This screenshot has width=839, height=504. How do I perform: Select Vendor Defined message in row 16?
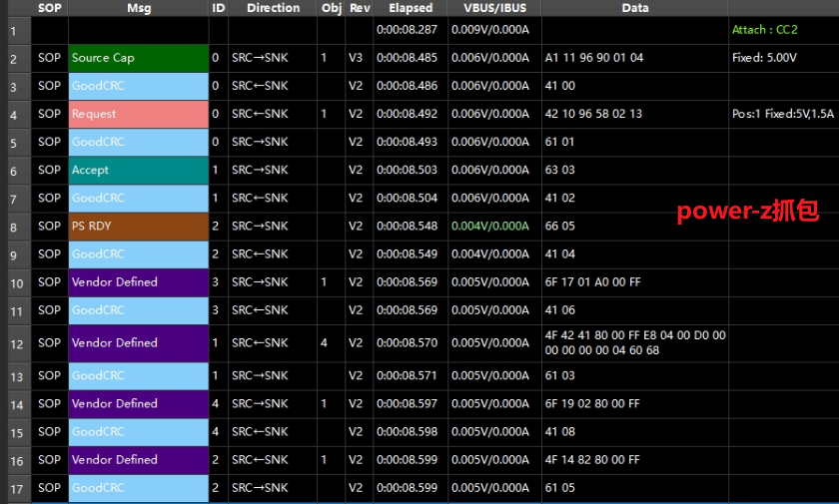click(138, 460)
